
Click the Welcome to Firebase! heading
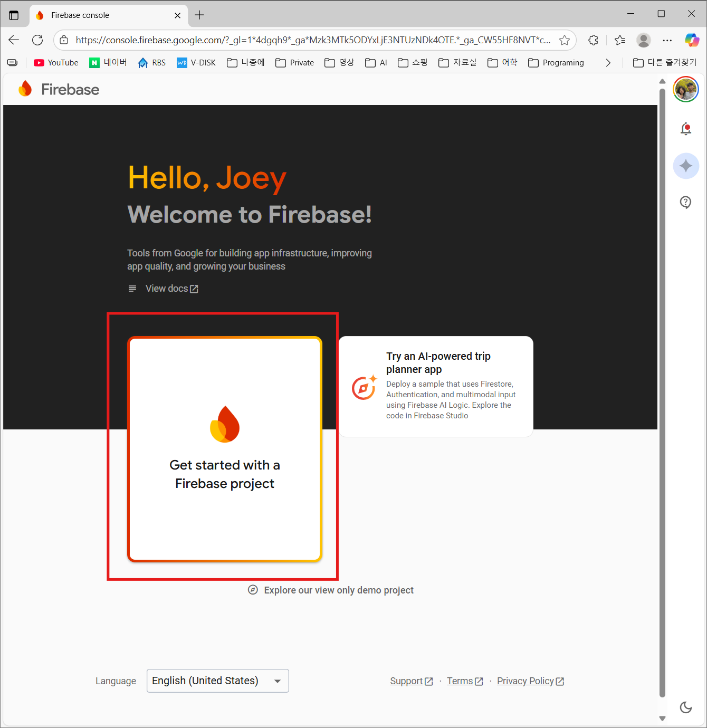click(250, 215)
